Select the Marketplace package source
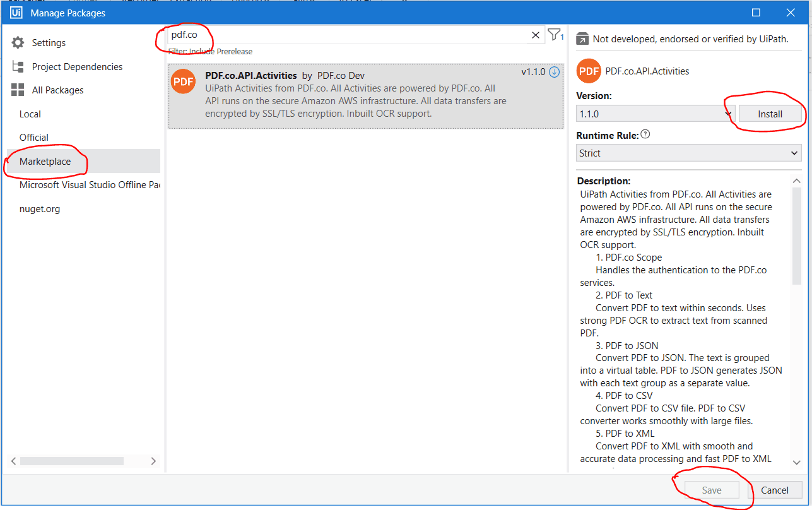 click(x=45, y=162)
